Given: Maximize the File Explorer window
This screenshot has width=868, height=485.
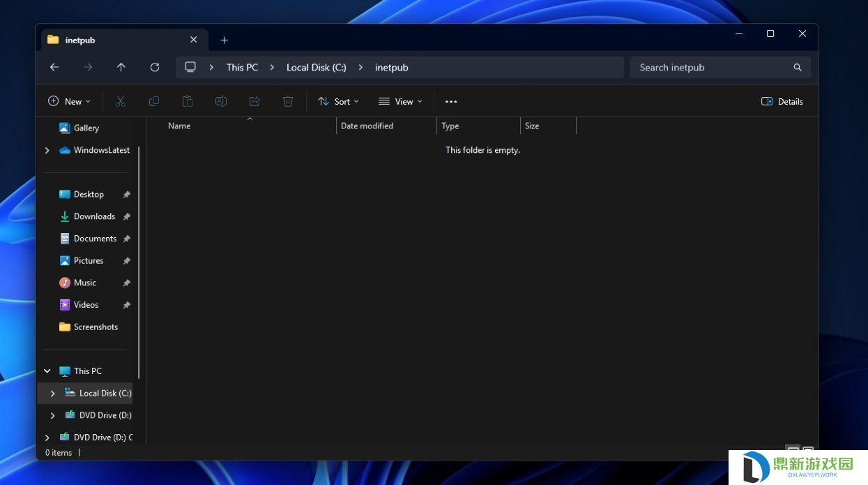Looking at the screenshot, I should click(770, 33).
